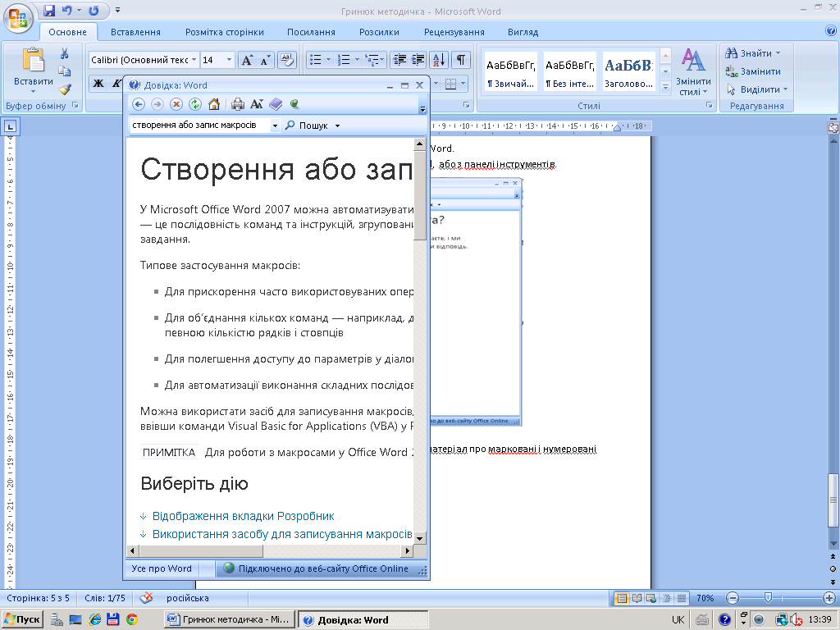Zoom out with minus button
The image size is (840, 630).
(x=733, y=598)
